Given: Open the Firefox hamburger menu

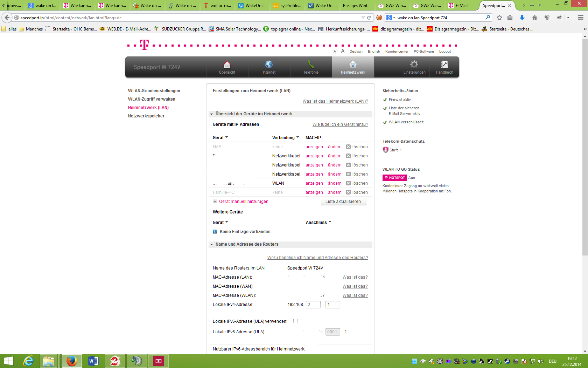Looking at the screenshot, I should tap(581, 18).
